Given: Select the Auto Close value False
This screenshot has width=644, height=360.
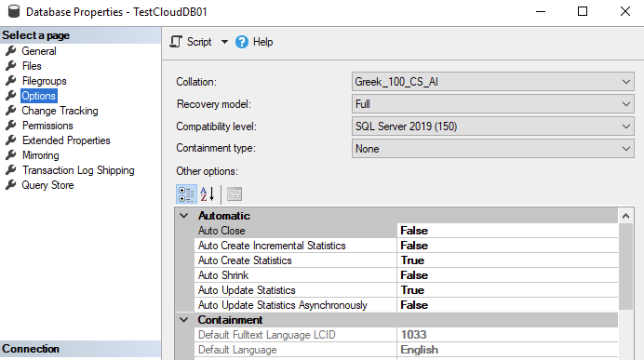Looking at the screenshot, I should tap(507, 231).
